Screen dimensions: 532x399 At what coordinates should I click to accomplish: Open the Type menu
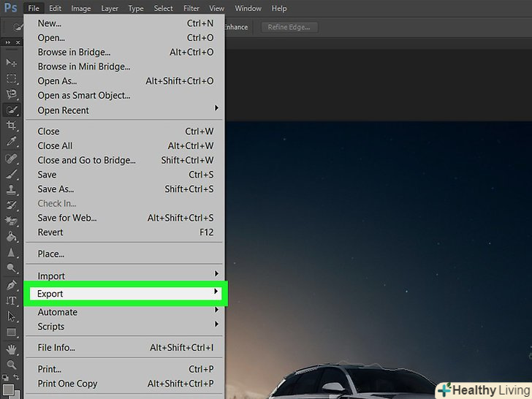pyautogui.click(x=136, y=8)
